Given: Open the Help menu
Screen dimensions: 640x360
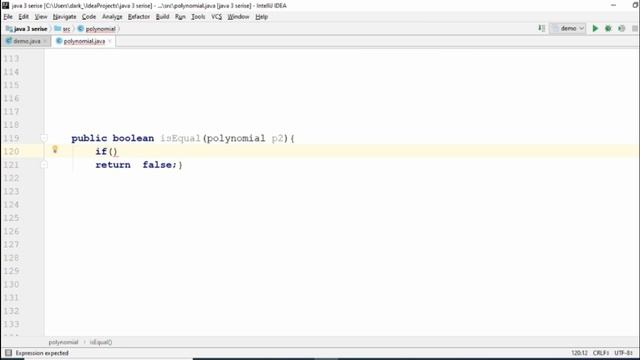Looking at the screenshot, I should (x=262, y=17).
